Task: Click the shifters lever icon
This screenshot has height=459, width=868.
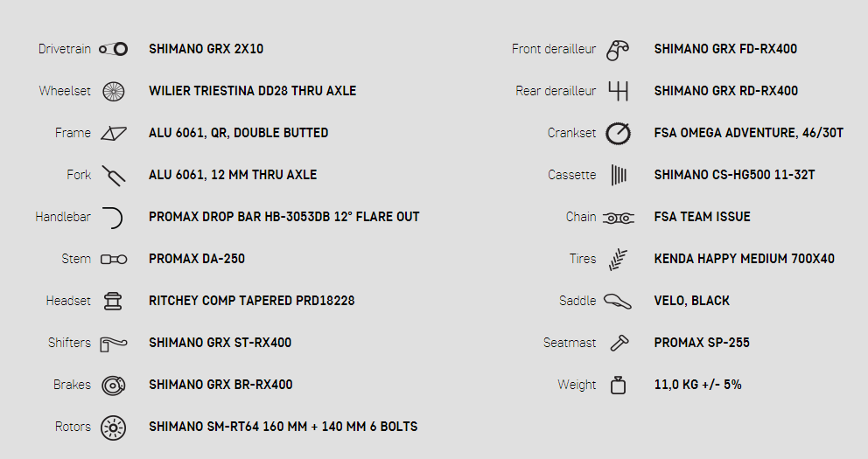Action: [114, 343]
